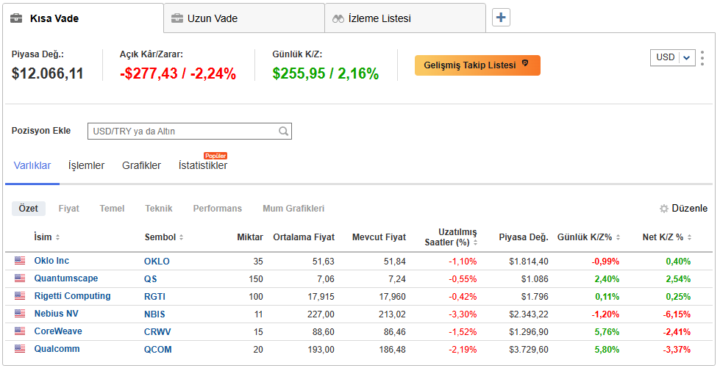This screenshot has height=371, width=720.
Task: Sort by Günlük K/Z% column
Action: 618,237
